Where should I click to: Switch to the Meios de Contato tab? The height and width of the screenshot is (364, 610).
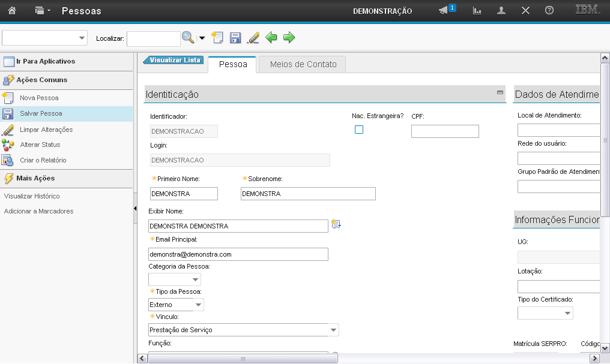click(303, 64)
